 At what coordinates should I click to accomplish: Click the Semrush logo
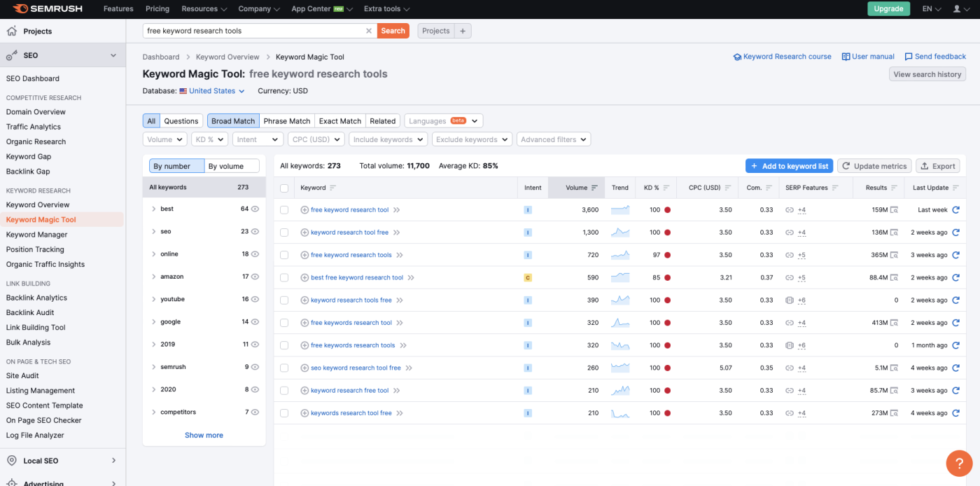[x=48, y=9]
